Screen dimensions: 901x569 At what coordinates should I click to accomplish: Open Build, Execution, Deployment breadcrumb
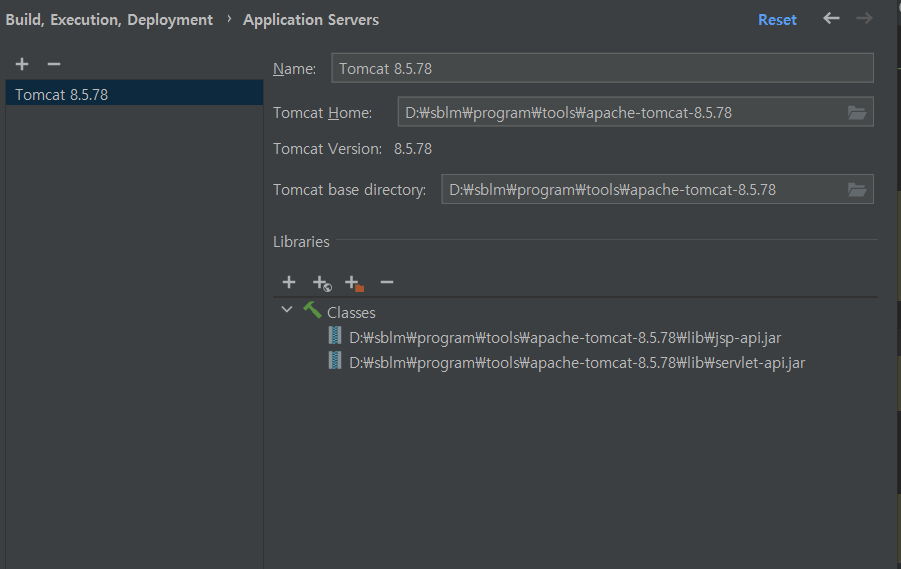point(109,20)
